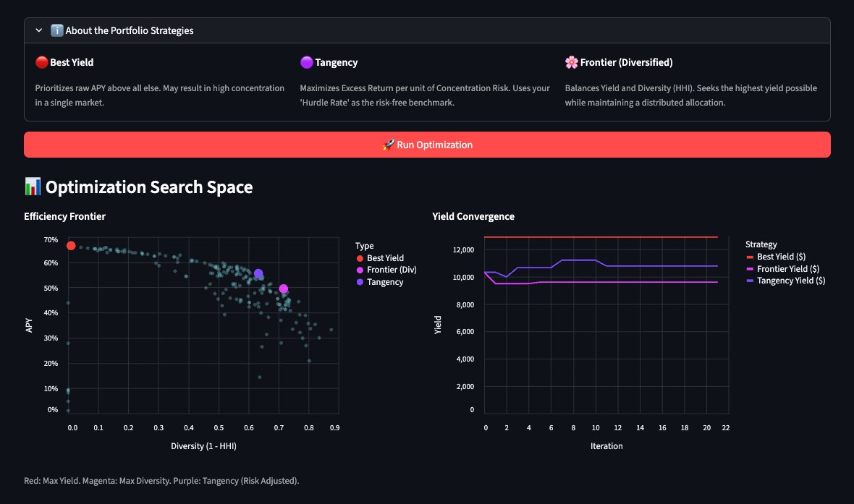
Task: Select the large magenta Frontier marker on scatter plot
Action: click(284, 289)
